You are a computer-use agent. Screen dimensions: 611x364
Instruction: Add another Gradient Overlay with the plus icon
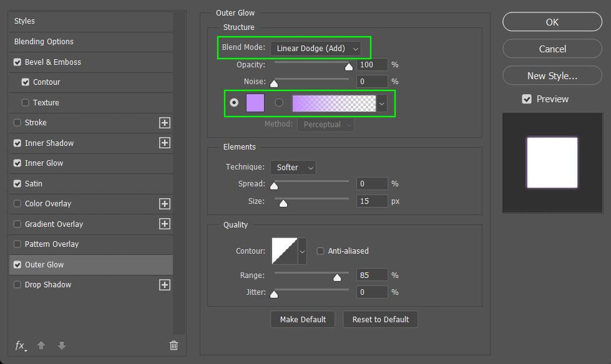point(164,224)
